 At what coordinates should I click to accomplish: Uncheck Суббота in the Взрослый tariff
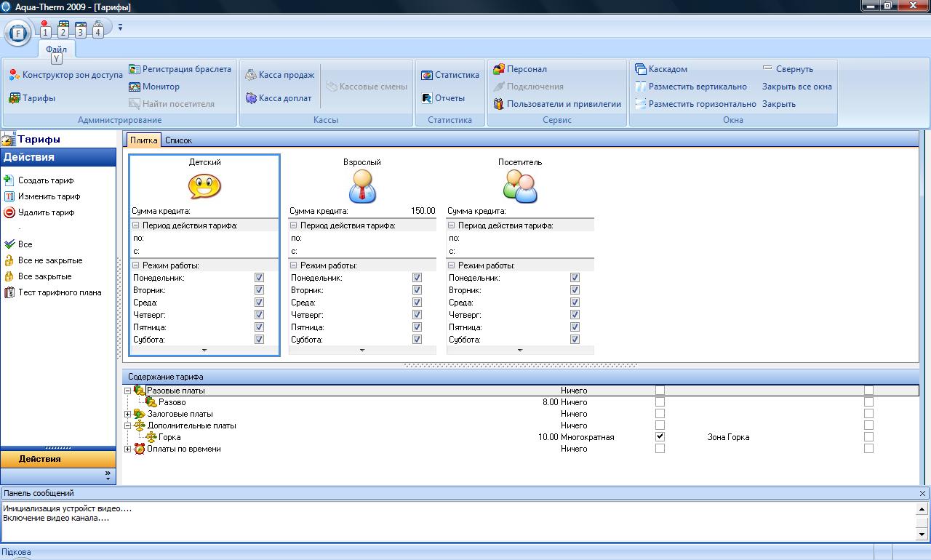click(x=417, y=340)
